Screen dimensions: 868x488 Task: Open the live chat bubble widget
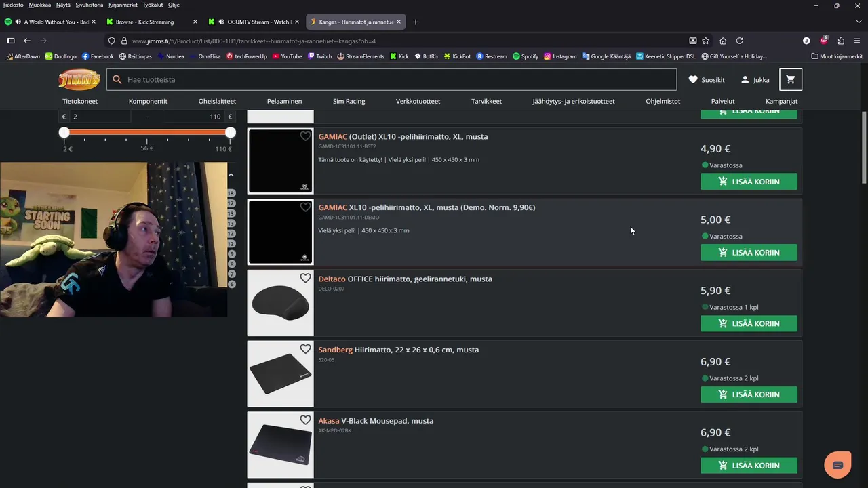[837, 465]
